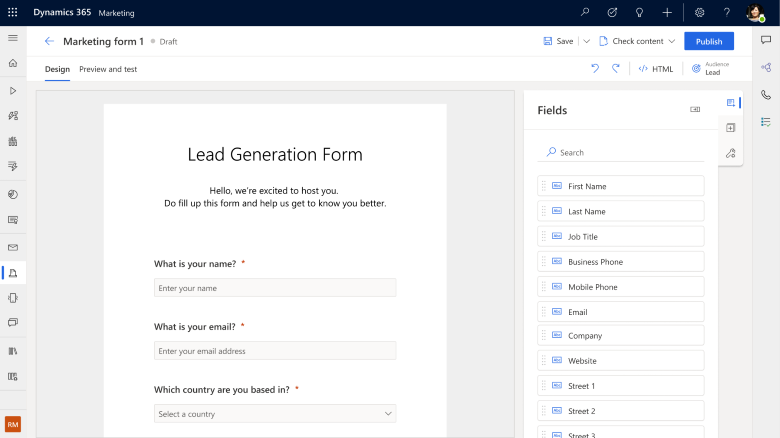Expand the left navigation hamburger menu
The image size is (780, 438).
(13, 38)
